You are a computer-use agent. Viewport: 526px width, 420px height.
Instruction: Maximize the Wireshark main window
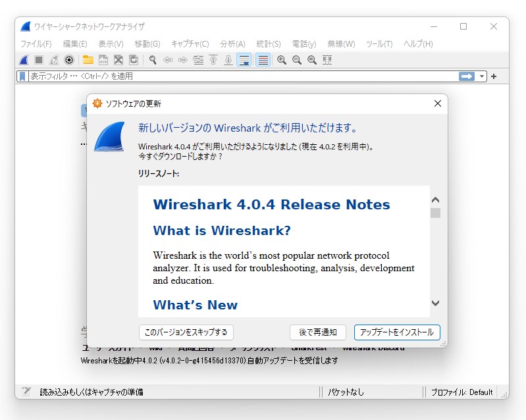(x=463, y=26)
